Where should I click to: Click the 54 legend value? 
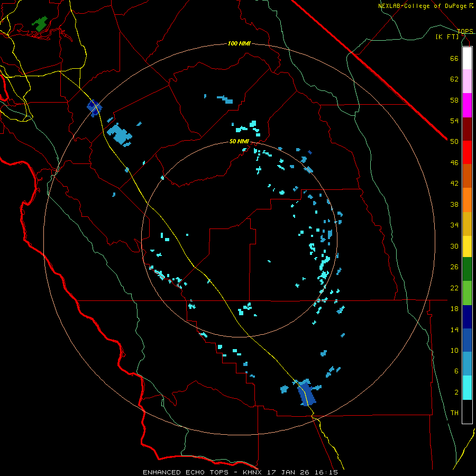pyautogui.click(x=454, y=121)
